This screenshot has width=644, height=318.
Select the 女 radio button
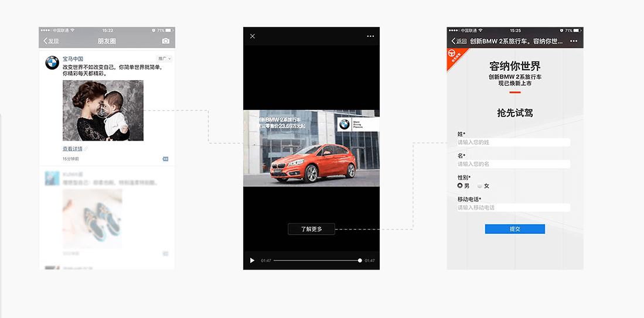click(480, 186)
